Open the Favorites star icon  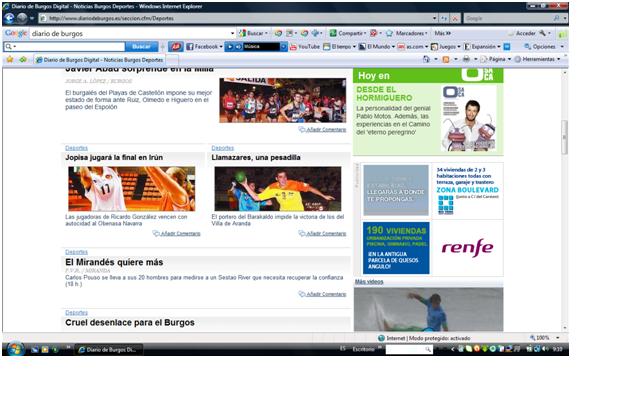[10, 60]
